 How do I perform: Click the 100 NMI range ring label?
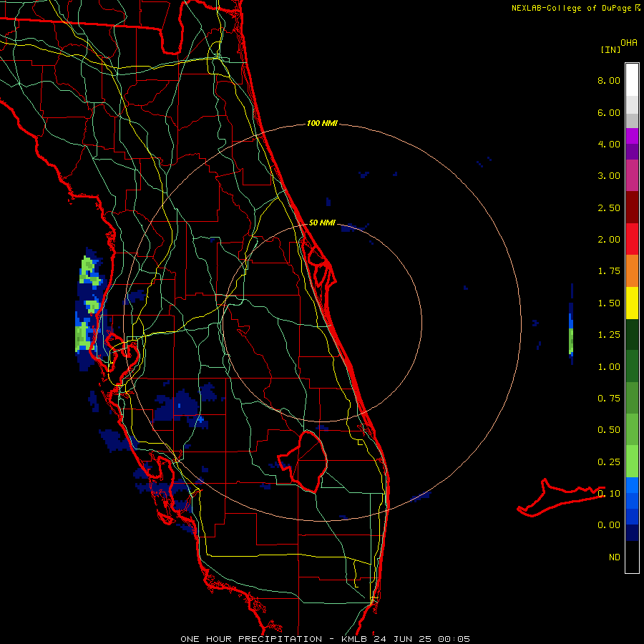(x=322, y=123)
